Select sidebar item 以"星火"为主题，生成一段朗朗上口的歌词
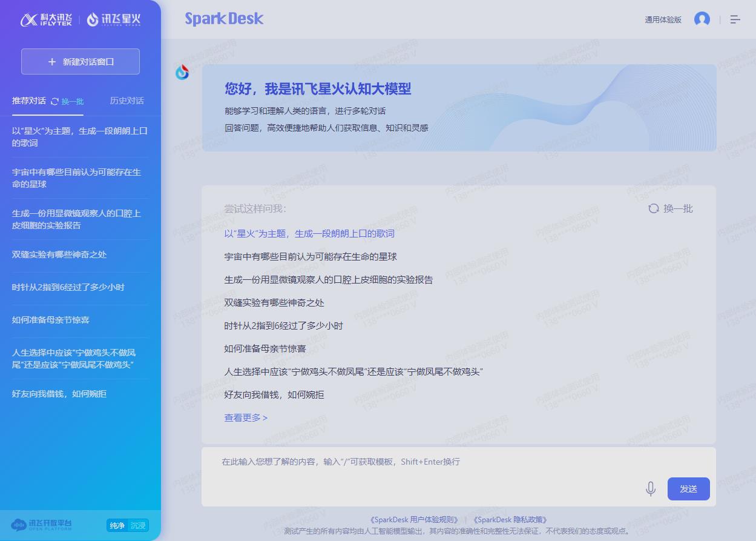756x541 pixels. click(x=80, y=137)
